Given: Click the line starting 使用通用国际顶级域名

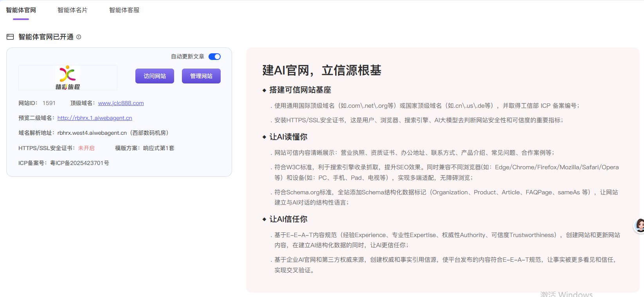Looking at the screenshot, I should point(427,106).
